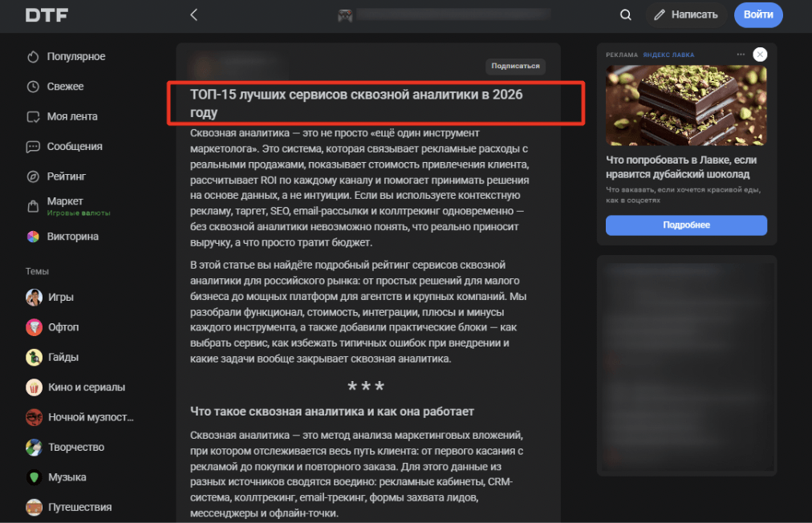Open the ad options three-dots menu
This screenshot has height=523, width=812.
tap(741, 55)
